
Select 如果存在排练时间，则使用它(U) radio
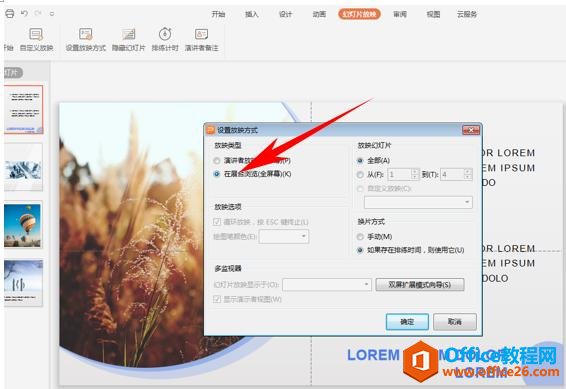pos(360,250)
